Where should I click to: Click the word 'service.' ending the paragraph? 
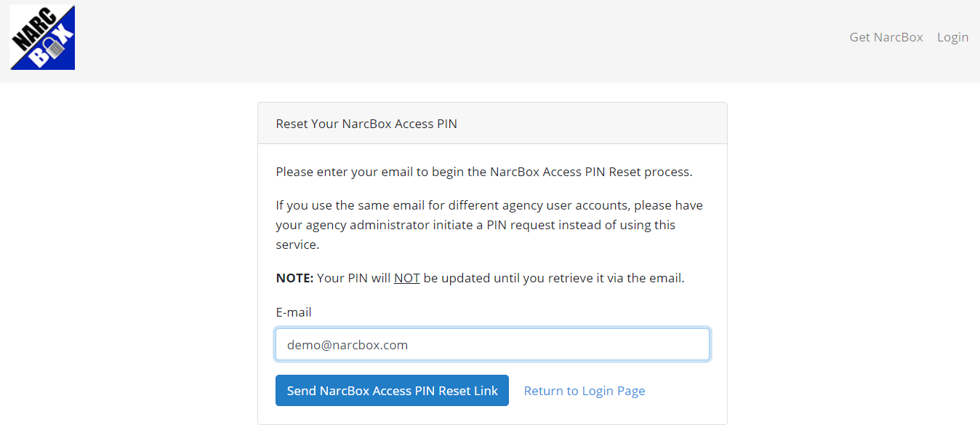[x=297, y=245]
